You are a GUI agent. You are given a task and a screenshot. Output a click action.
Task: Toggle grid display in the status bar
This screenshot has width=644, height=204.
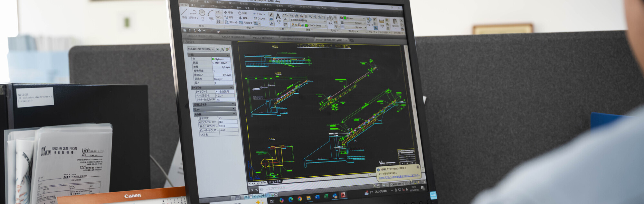click(x=237, y=197)
